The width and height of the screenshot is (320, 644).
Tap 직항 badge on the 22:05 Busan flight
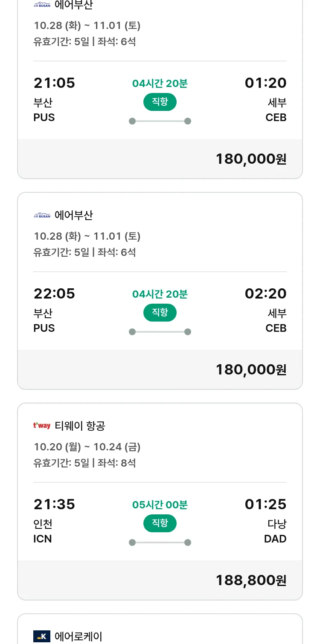(x=160, y=313)
